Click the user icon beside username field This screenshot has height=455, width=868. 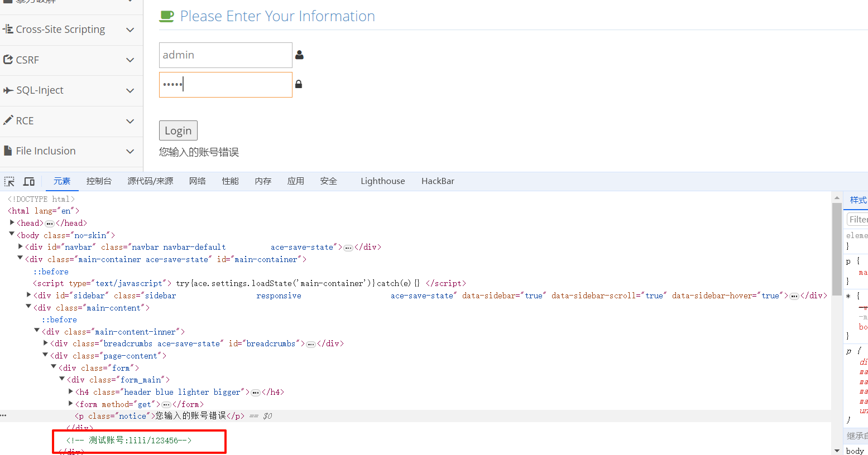(x=299, y=55)
